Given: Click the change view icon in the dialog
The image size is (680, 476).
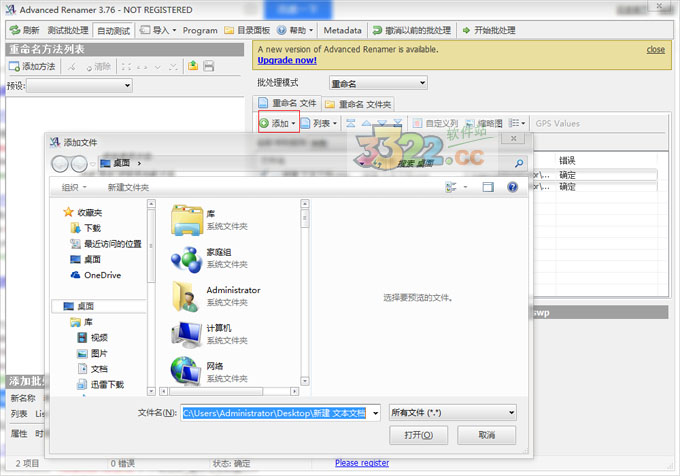Looking at the screenshot, I should point(451,187).
